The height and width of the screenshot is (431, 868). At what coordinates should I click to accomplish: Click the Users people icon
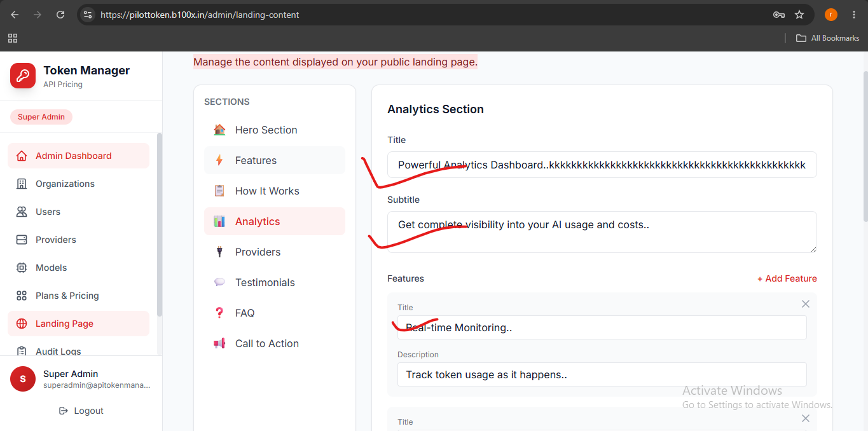coord(22,212)
